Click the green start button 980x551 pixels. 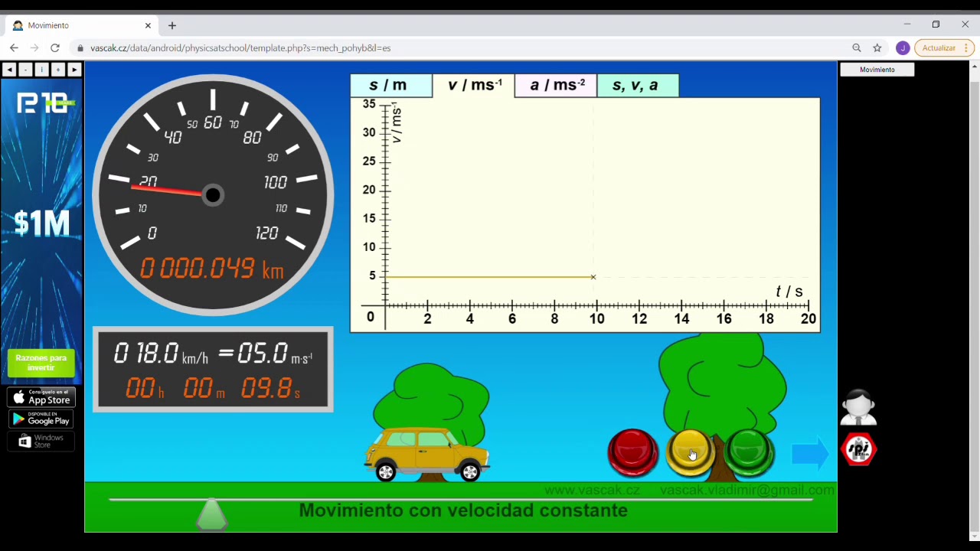(x=749, y=453)
